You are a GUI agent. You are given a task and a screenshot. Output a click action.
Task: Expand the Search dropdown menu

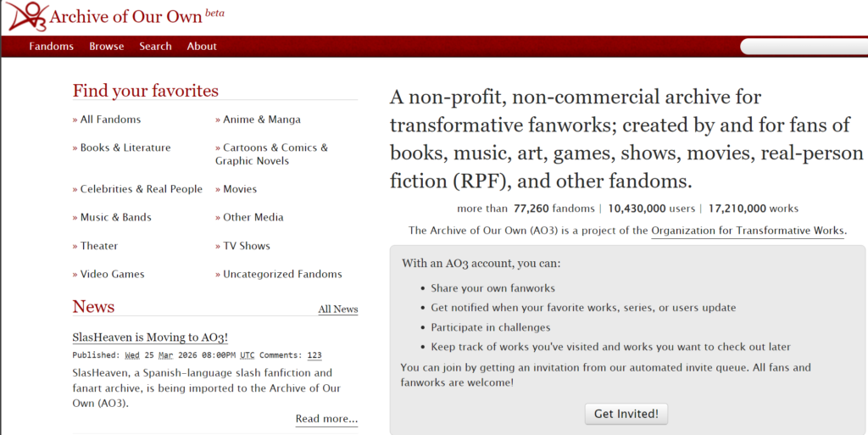[155, 47]
